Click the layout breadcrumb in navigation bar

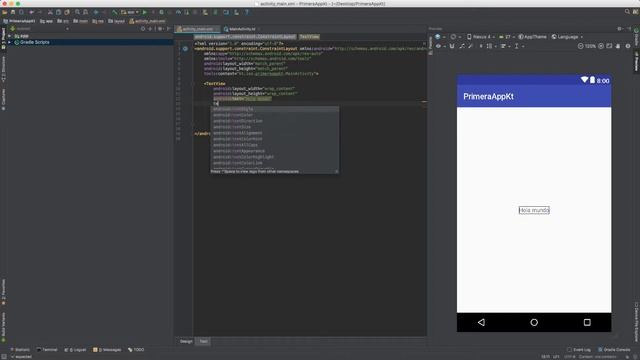coord(116,21)
